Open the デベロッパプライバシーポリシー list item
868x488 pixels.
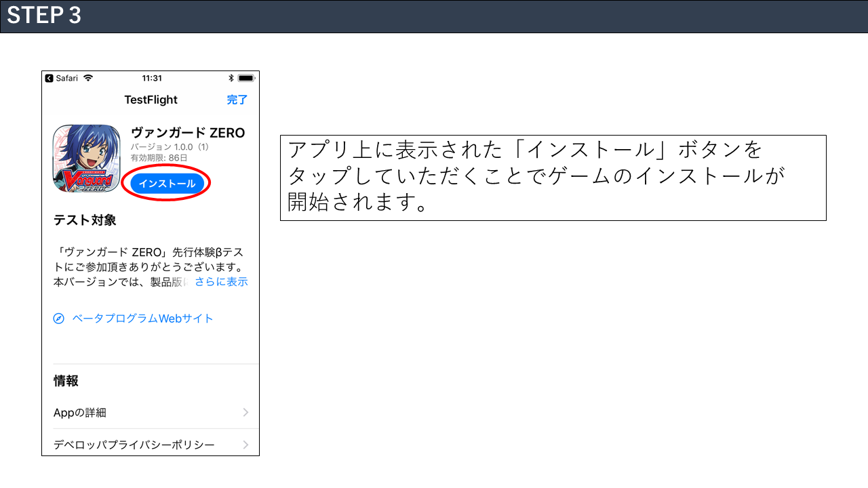(134, 445)
